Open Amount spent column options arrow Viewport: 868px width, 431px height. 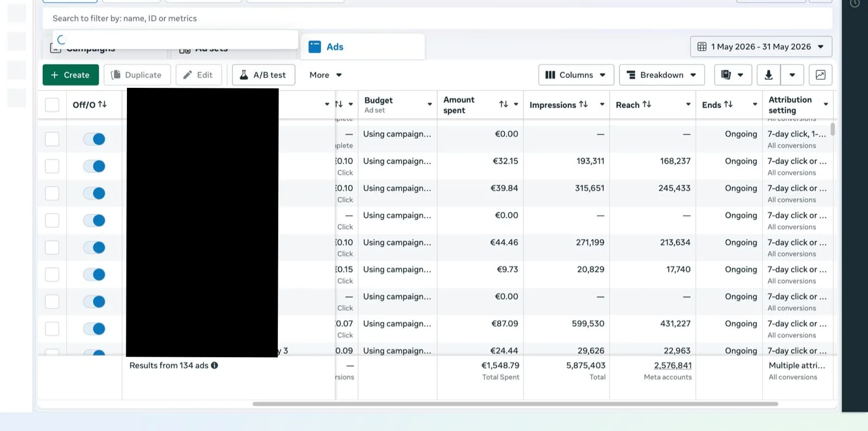point(516,104)
